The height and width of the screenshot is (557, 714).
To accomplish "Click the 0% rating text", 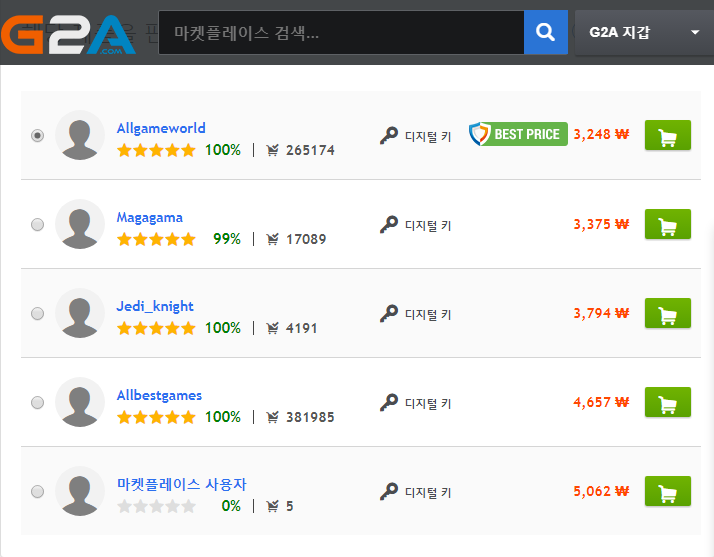I will pos(231,506).
